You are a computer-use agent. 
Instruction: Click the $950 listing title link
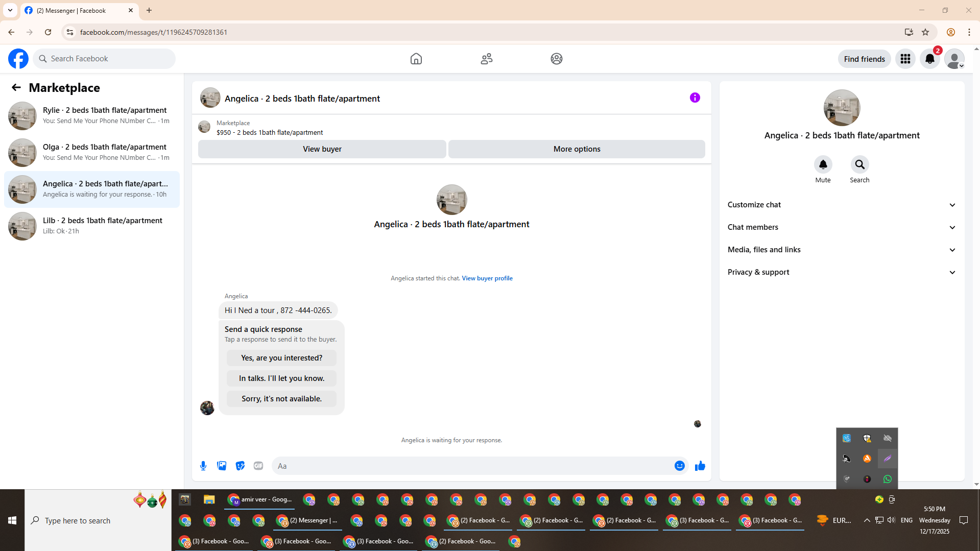(270, 132)
